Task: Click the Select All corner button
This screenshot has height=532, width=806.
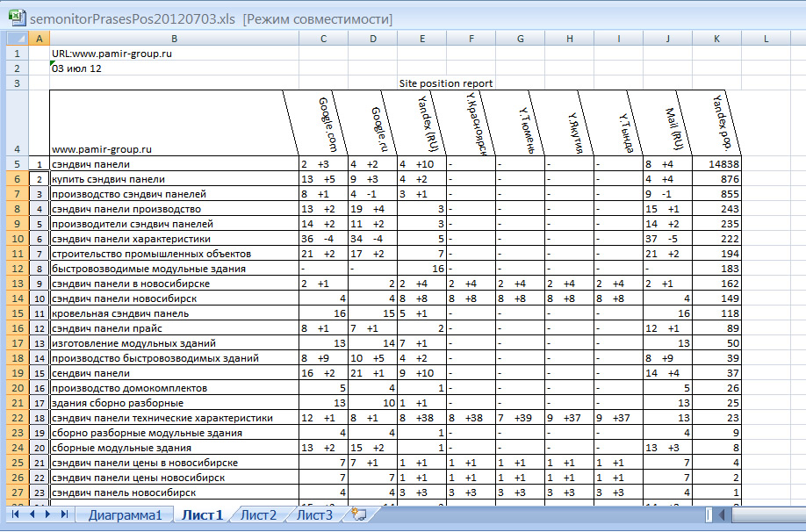Action: (x=17, y=39)
